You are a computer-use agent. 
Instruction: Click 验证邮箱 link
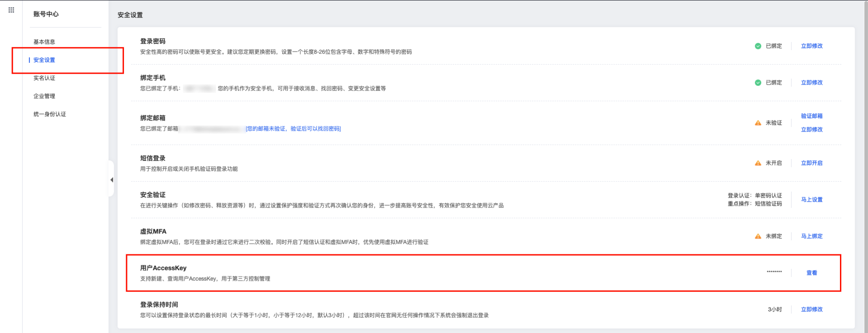(811, 116)
